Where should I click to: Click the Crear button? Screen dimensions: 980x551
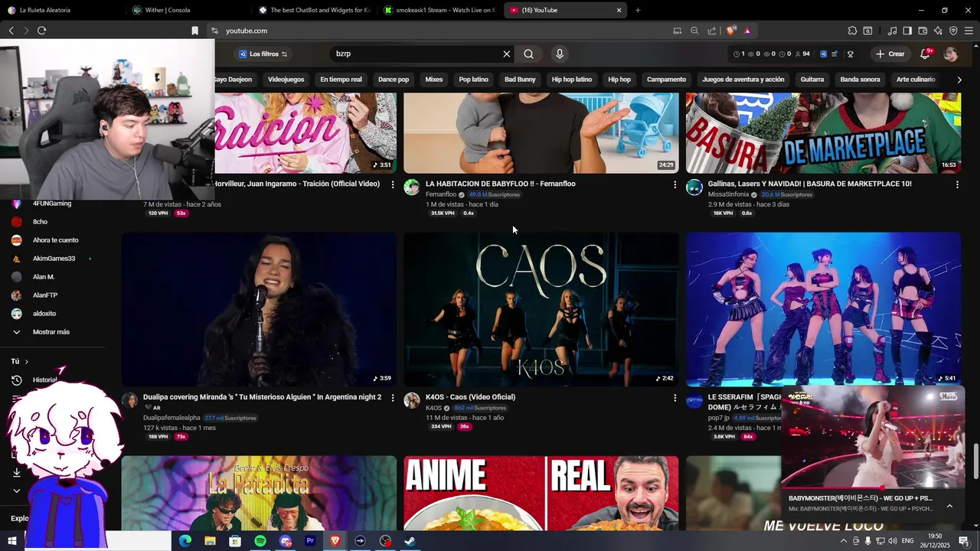coord(890,54)
